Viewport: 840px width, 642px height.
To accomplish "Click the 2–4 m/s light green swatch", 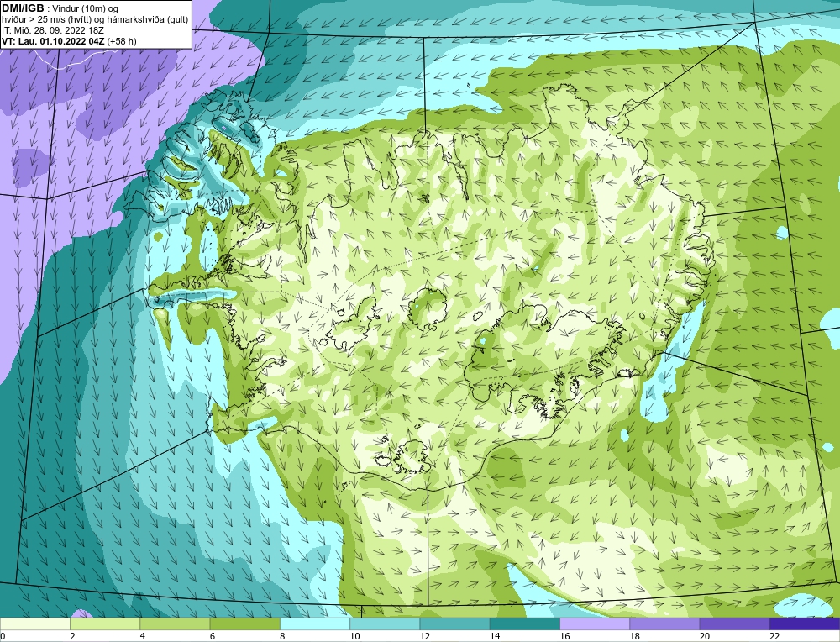I will click(105, 624).
